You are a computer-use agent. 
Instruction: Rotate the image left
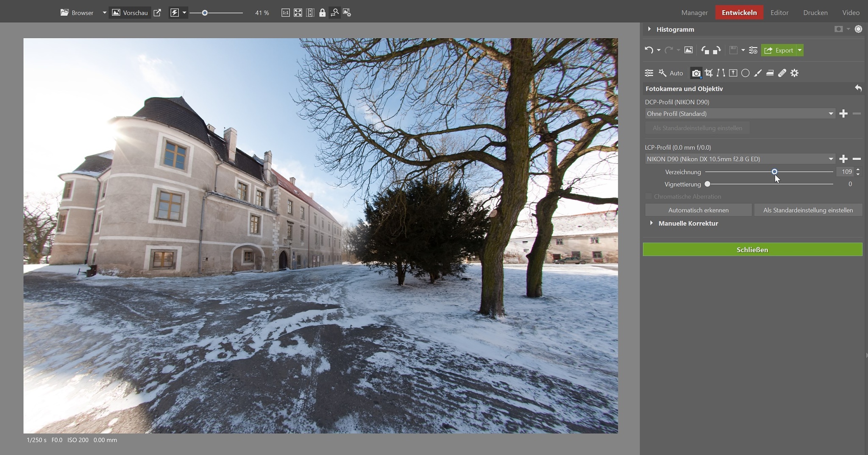point(705,50)
